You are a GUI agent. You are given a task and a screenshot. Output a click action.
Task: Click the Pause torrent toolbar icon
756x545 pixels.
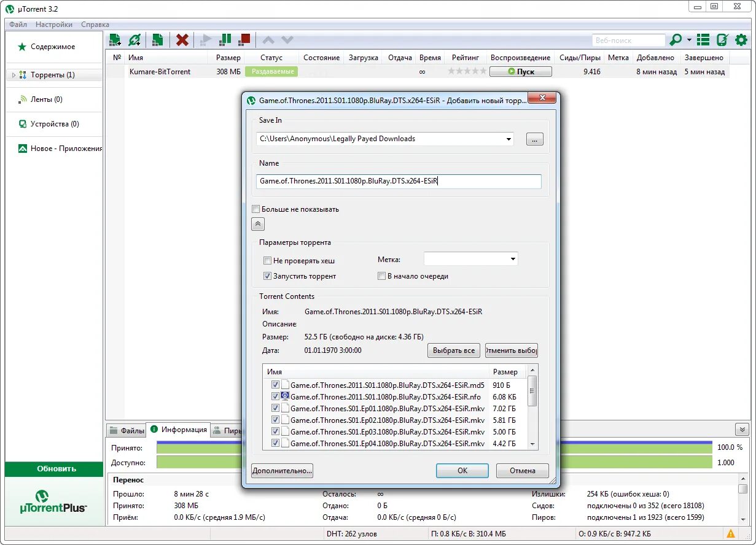[225, 40]
